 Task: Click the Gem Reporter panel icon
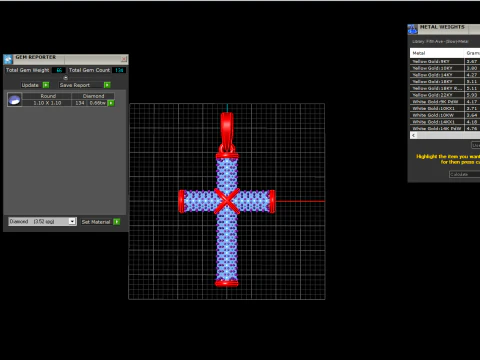click(x=8, y=59)
